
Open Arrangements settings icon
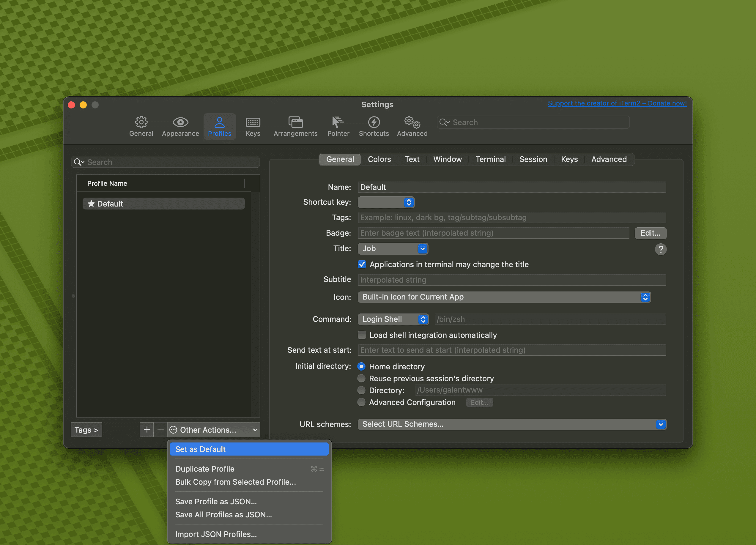pos(295,123)
